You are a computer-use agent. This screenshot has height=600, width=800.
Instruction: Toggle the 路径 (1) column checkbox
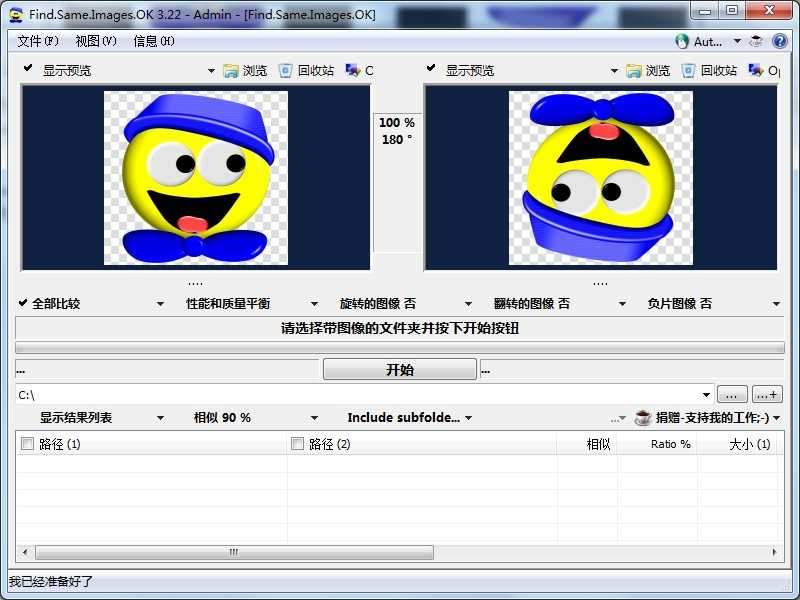point(27,444)
